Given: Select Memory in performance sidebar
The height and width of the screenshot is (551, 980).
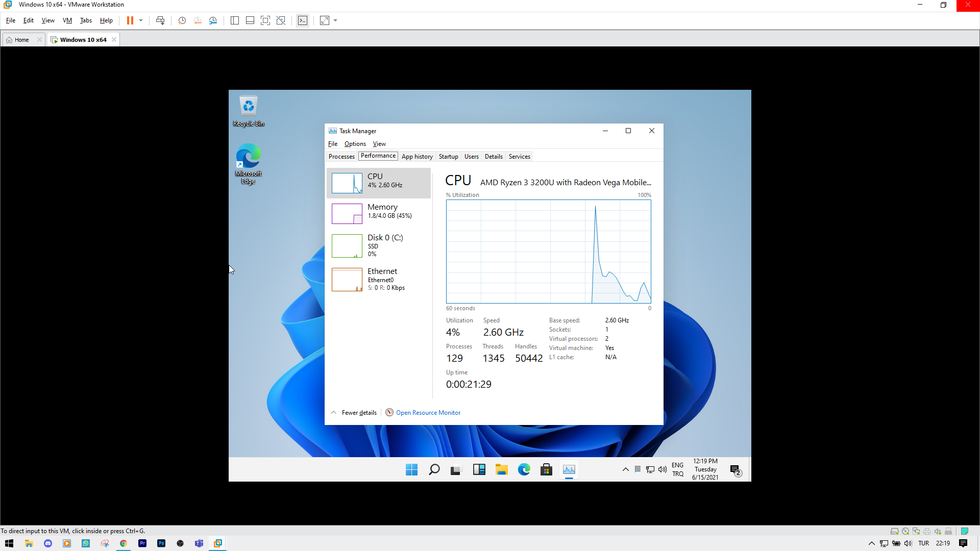Looking at the screenshot, I should (379, 213).
